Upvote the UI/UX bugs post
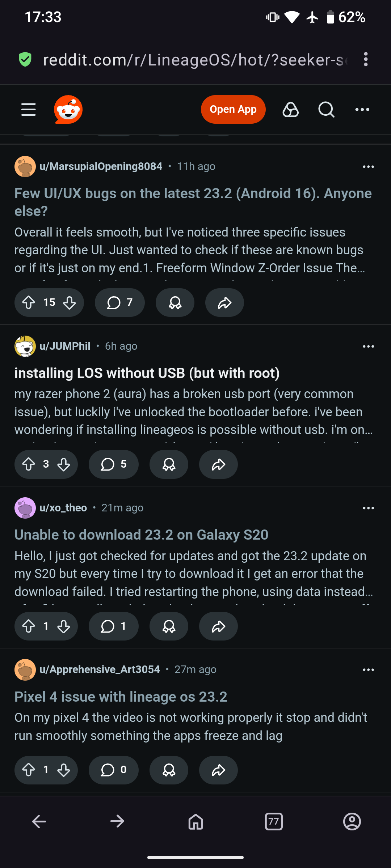391x868 pixels. tap(29, 303)
